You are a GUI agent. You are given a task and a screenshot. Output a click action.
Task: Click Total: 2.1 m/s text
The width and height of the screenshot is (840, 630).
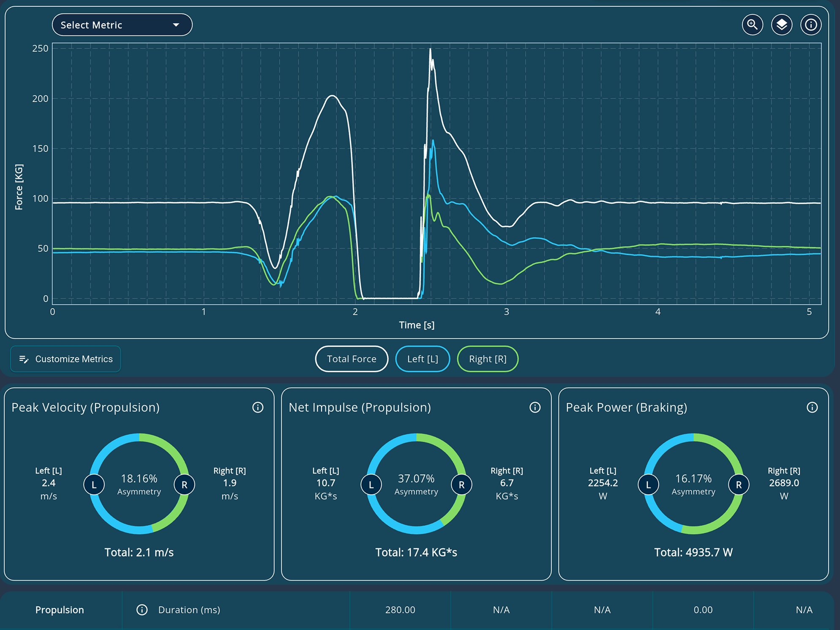139,552
